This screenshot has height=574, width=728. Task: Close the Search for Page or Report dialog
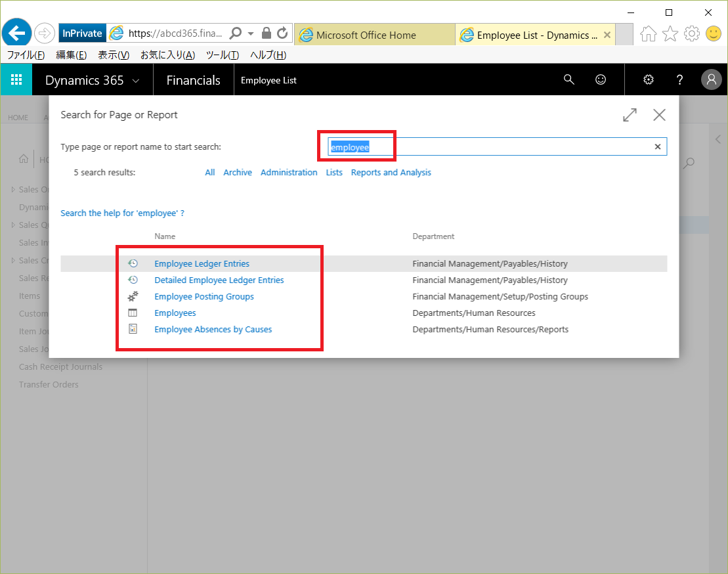tap(659, 115)
